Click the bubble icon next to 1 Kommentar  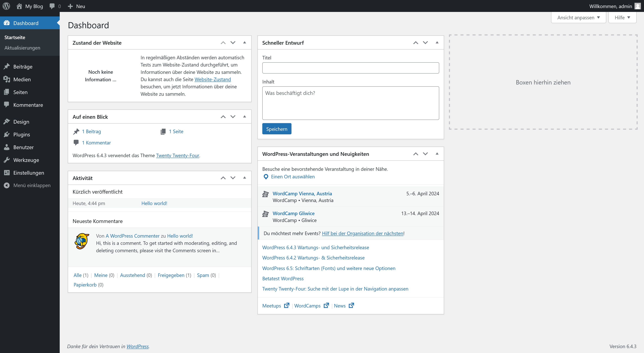pos(76,142)
